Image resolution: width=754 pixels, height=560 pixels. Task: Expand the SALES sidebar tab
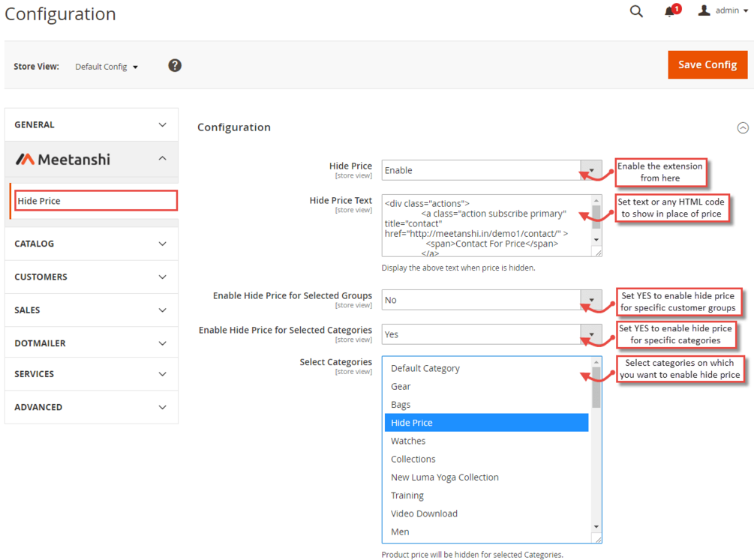click(92, 310)
